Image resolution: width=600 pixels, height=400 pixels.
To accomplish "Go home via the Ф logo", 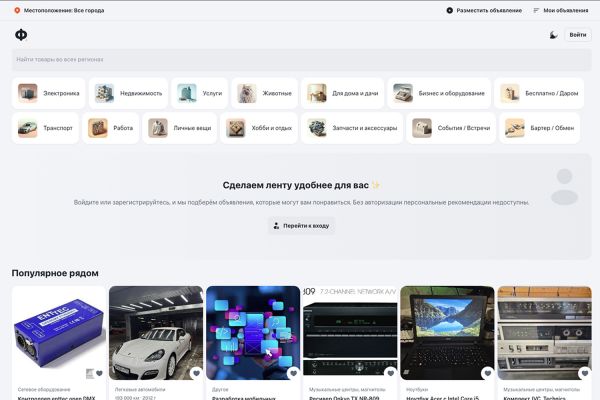I will 21,35.
